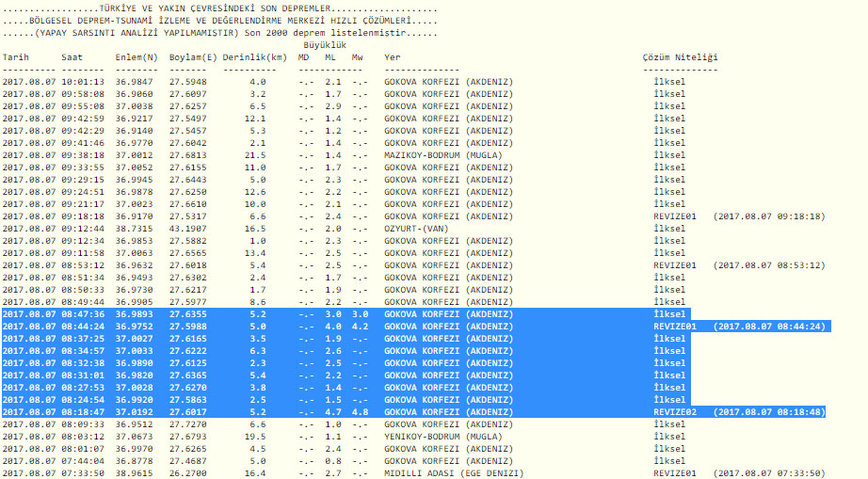The width and height of the screenshot is (868, 479).
Task: Click the REVIZE02 solution label
Action: (675, 412)
